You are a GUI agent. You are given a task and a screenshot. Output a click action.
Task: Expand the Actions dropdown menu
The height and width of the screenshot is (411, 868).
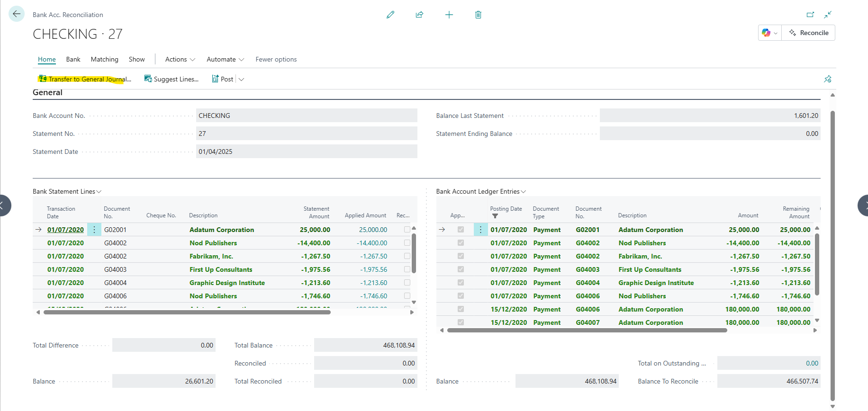pos(180,59)
